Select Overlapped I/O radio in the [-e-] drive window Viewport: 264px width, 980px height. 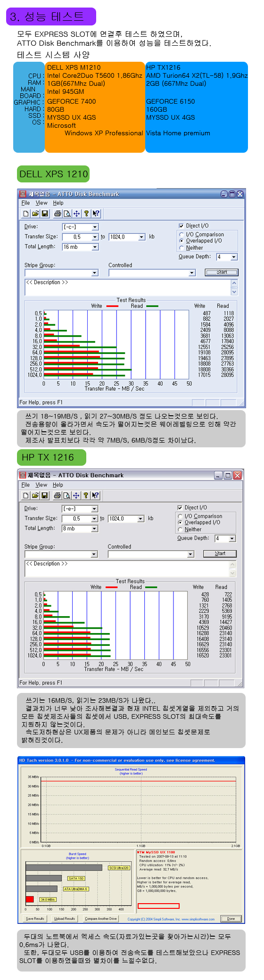point(180,522)
